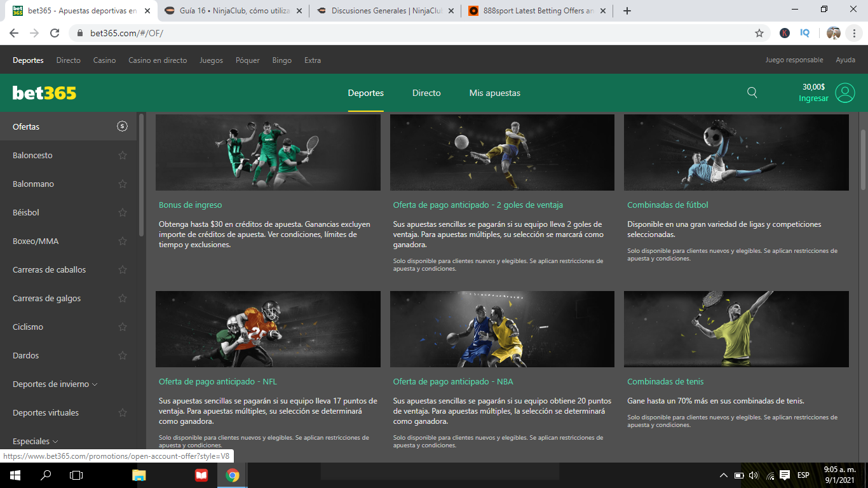The image size is (868, 488).
Task: Open Chrome three-dot menu
Action: [854, 33]
